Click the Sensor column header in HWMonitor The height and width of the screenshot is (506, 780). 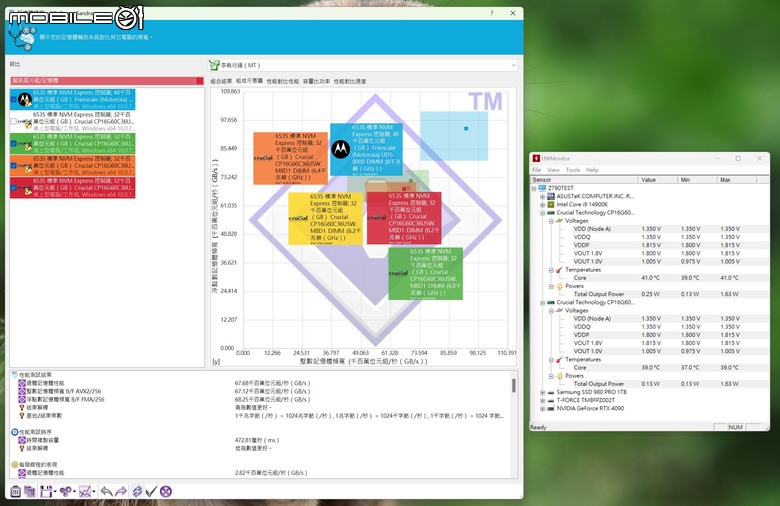coord(584,180)
